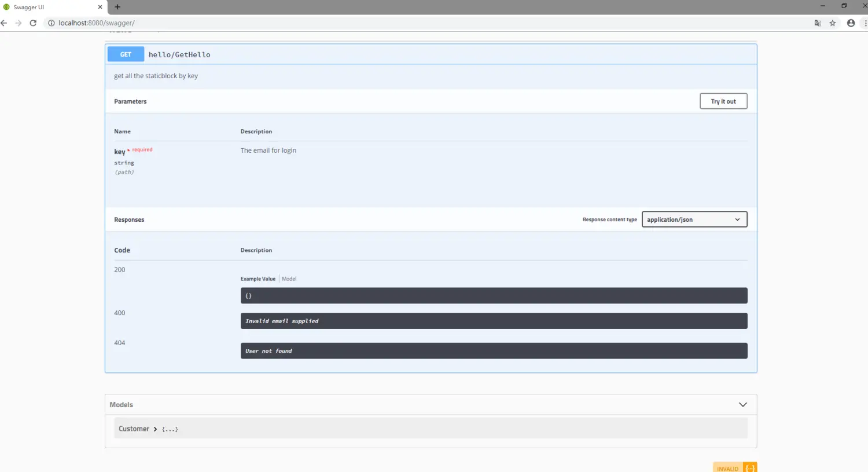Open the browser profile avatar
This screenshot has height=472, width=868.
(851, 23)
